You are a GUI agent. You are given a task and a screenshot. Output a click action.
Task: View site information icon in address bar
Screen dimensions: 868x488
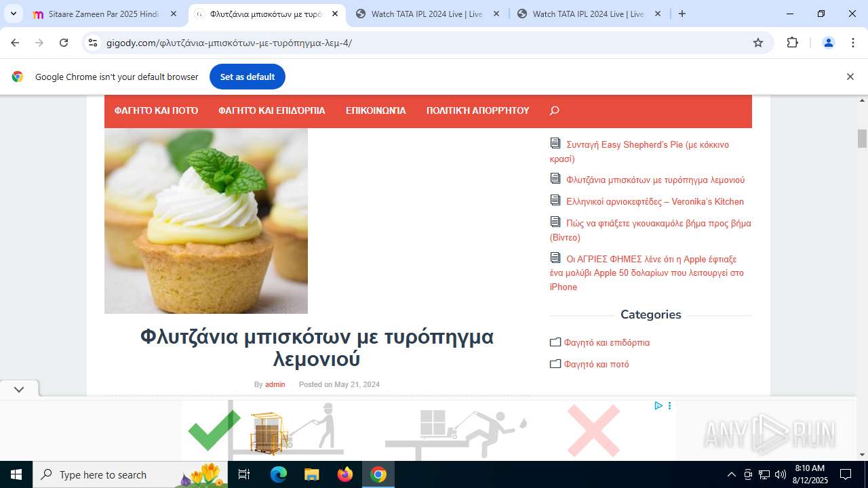pyautogui.click(x=93, y=43)
